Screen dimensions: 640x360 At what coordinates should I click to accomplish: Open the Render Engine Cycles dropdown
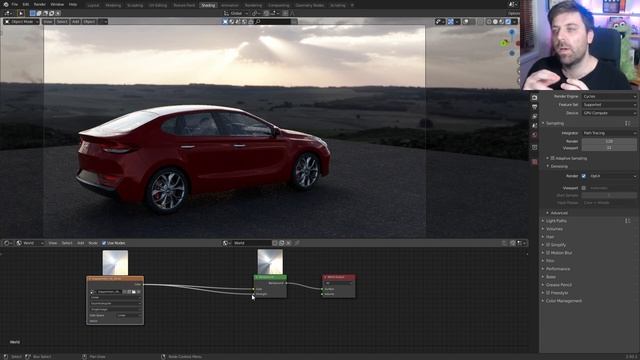[x=609, y=96]
